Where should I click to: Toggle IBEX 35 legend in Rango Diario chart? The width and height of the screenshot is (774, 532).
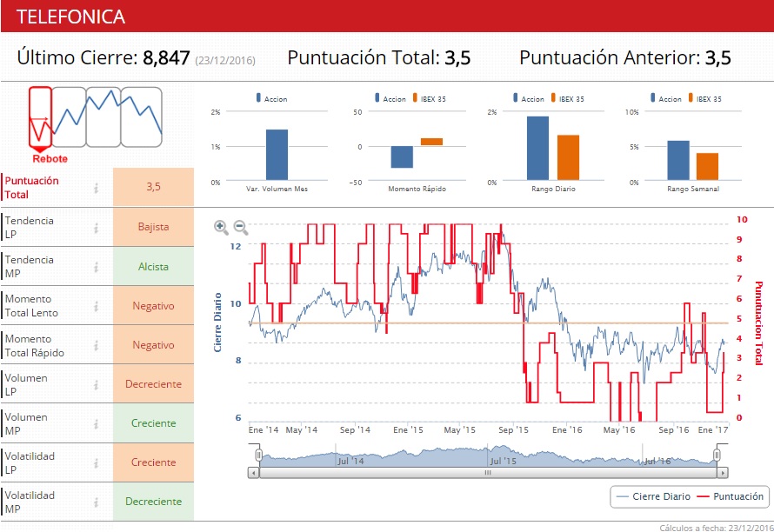click(568, 99)
